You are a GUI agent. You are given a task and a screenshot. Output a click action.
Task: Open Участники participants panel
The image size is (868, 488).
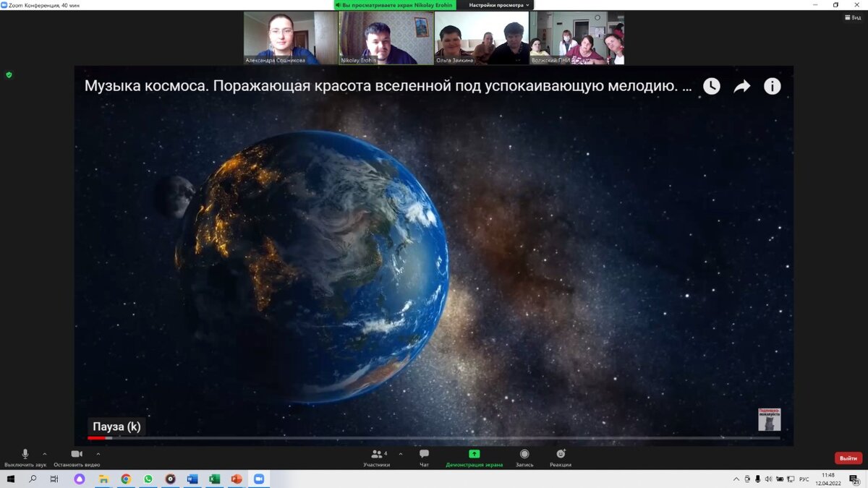tap(377, 458)
